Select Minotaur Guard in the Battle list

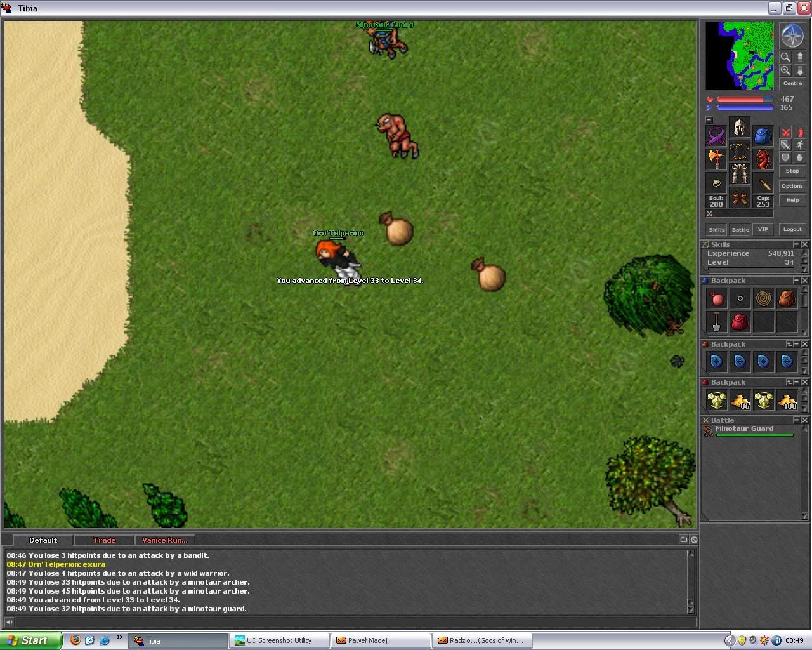point(749,431)
